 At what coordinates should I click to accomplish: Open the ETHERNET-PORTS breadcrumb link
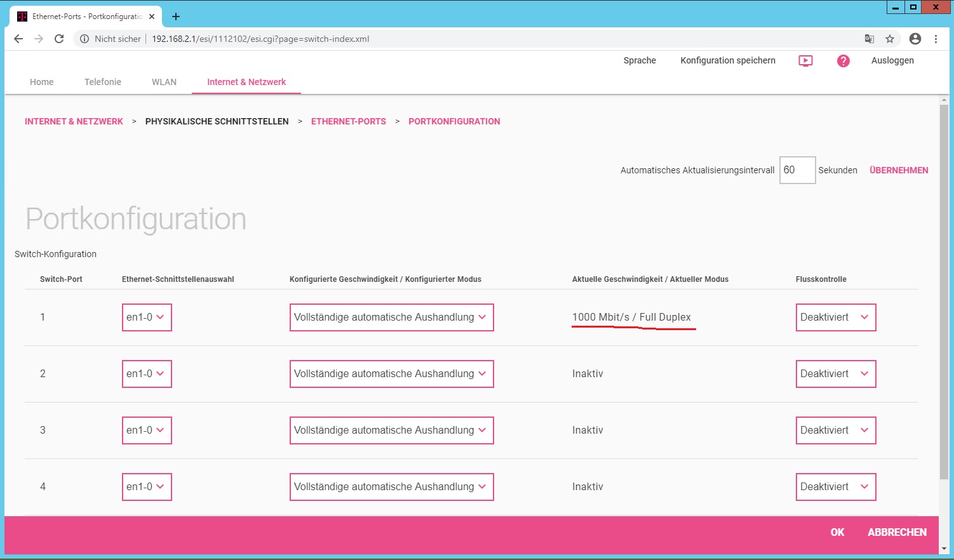(x=349, y=121)
